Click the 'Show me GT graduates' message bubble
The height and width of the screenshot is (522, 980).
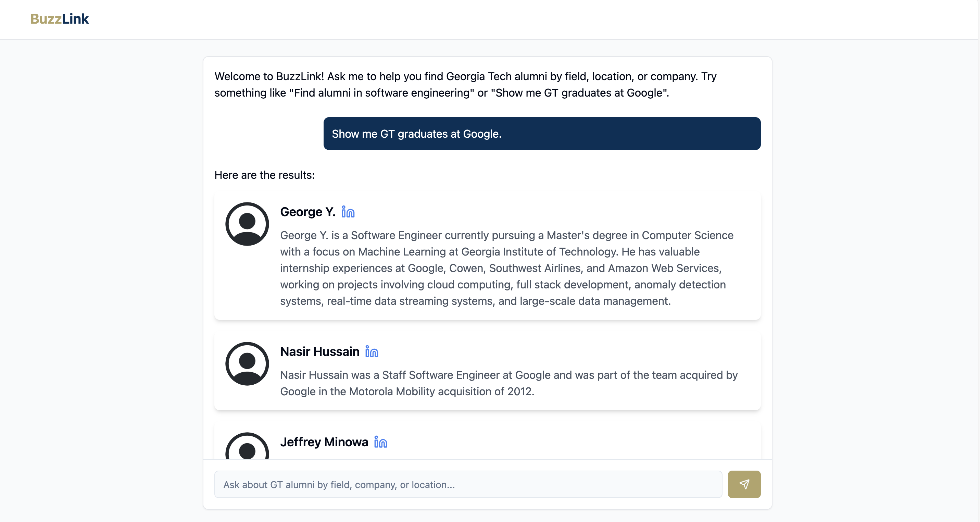click(542, 134)
